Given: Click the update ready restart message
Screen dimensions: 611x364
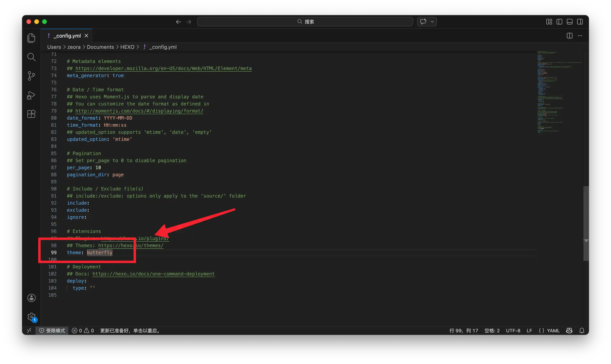Looking at the screenshot, I should click(131, 331).
